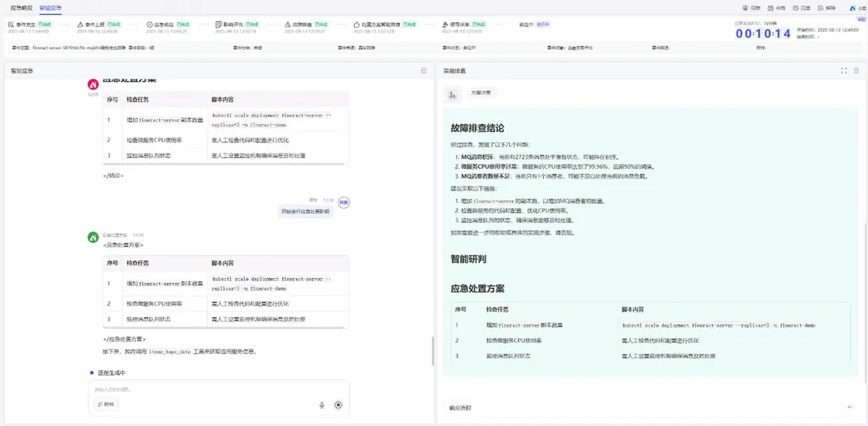Image resolution: width=868 pixels, height=426 pixels.
Task: Click the 脚本内容 column header in the right panel table
Action: [x=633, y=310]
